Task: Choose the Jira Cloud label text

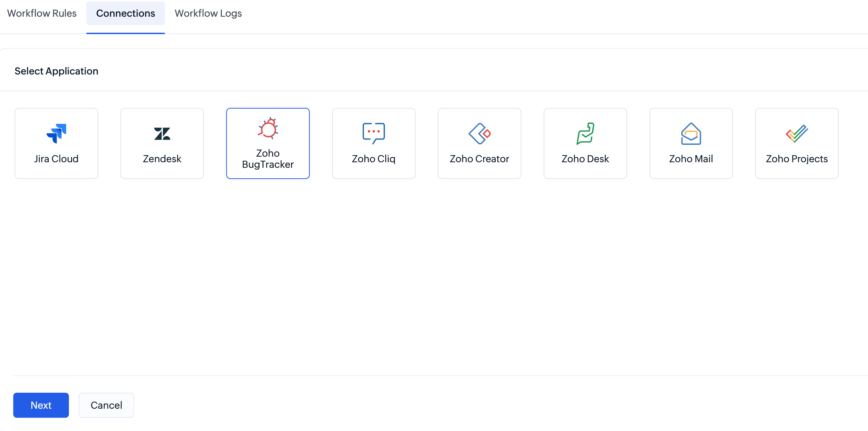Action: pos(56,159)
